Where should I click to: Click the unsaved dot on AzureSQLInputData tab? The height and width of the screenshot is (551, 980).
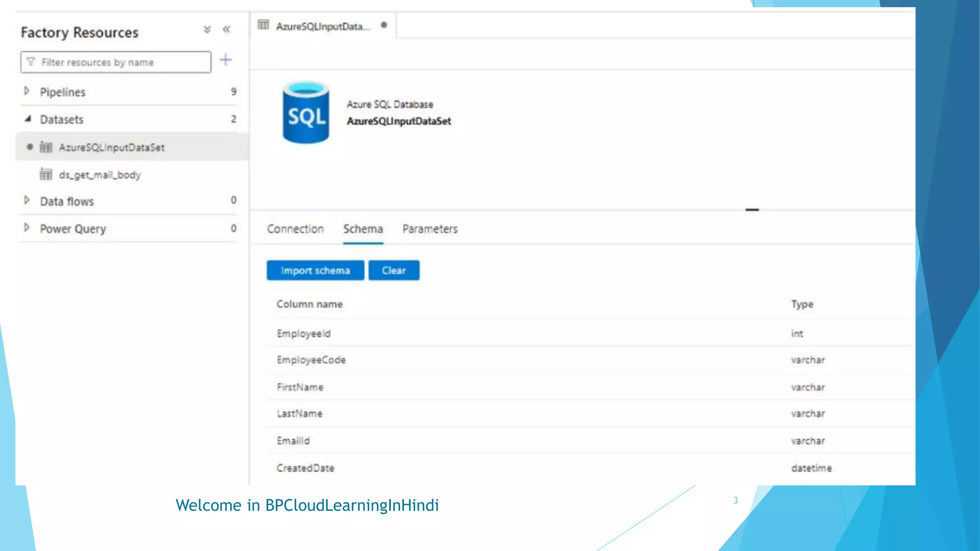click(384, 25)
